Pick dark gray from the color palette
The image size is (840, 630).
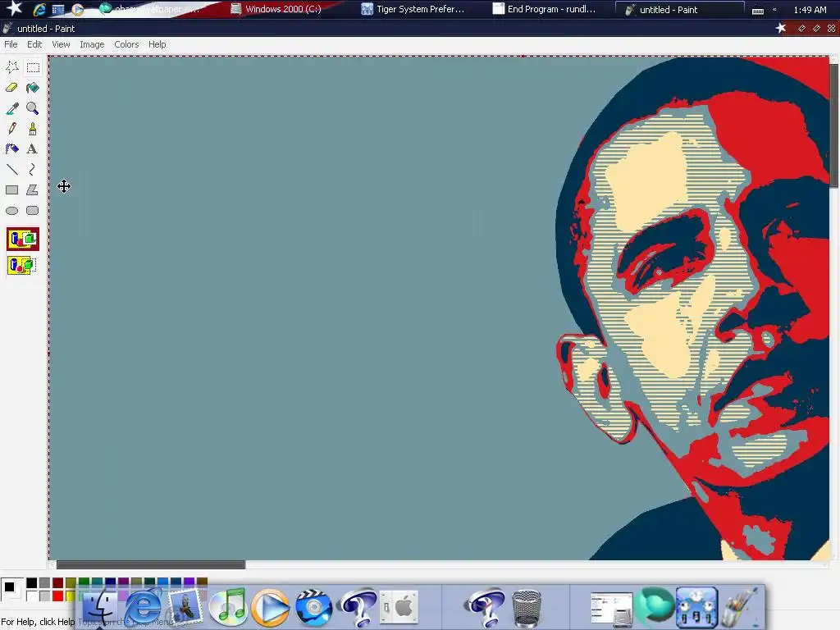coord(44,583)
